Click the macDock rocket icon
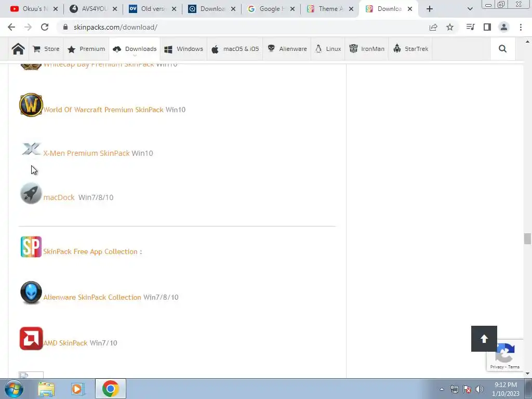 tap(31, 193)
